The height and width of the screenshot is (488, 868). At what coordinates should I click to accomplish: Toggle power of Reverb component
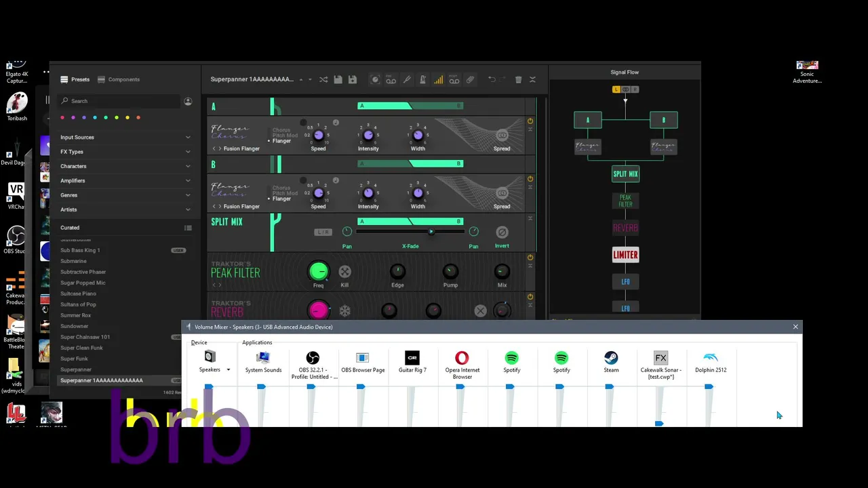coord(530,297)
